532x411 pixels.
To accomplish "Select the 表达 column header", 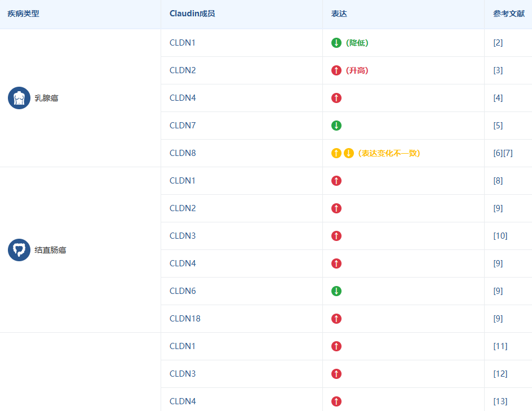I will click(x=339, y=14).
